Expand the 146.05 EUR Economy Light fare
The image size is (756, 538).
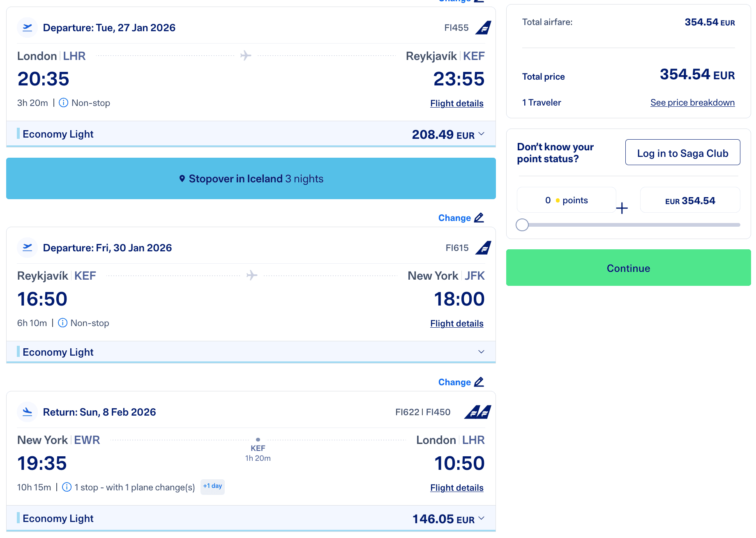[482, 518]
